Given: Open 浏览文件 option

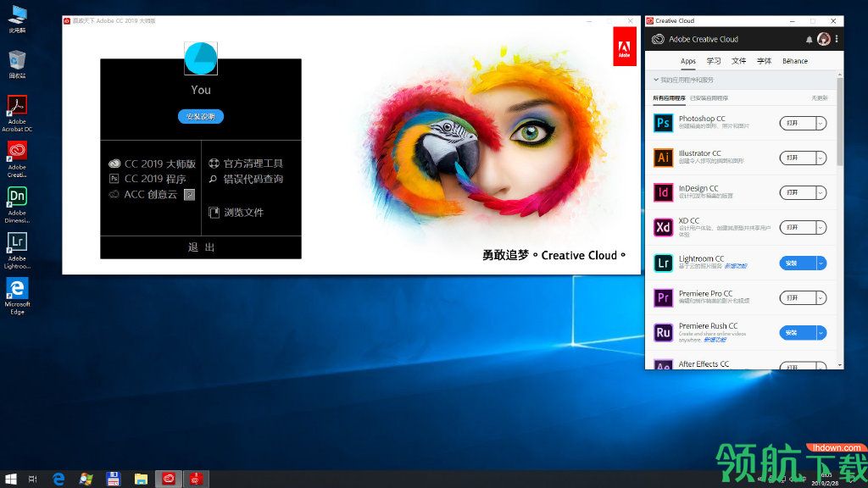Looking at the screenshot, I should coord(236,213).
